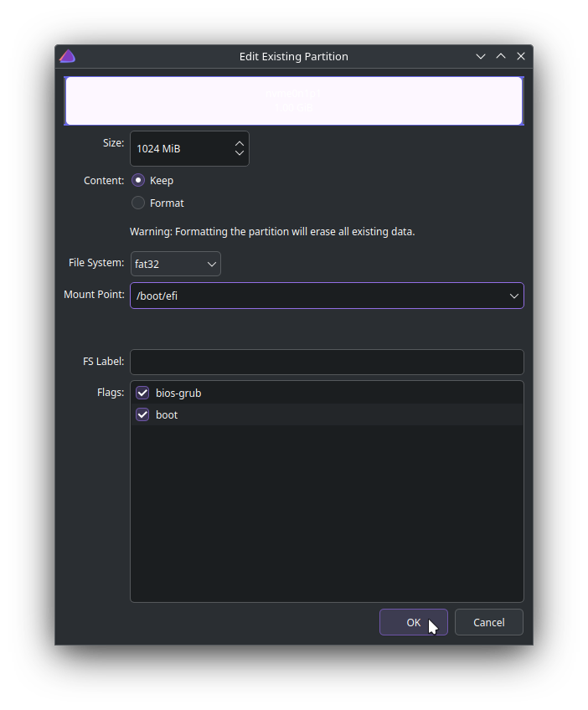588x710 pixels.
Task: Select the Keep content radio button
Action: pos(138,180)
